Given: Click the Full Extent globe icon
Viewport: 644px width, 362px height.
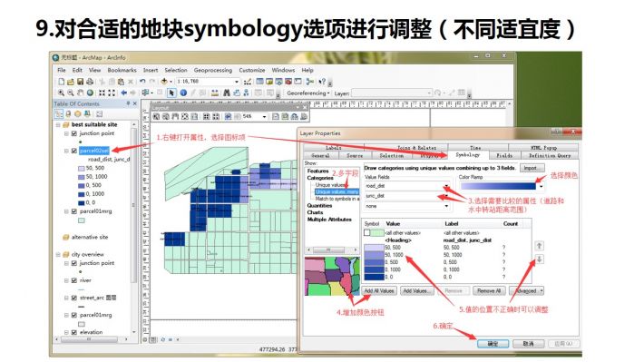Looking at the screenshot, I should (90, 93).
